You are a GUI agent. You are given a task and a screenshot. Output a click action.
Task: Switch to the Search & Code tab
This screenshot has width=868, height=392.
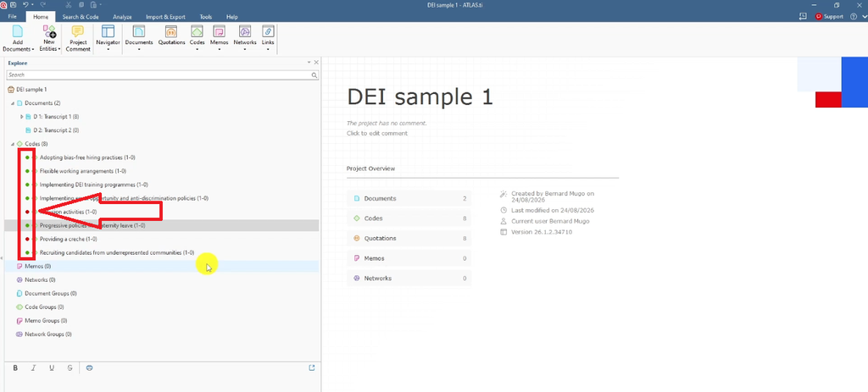click(x=81, y=17)
